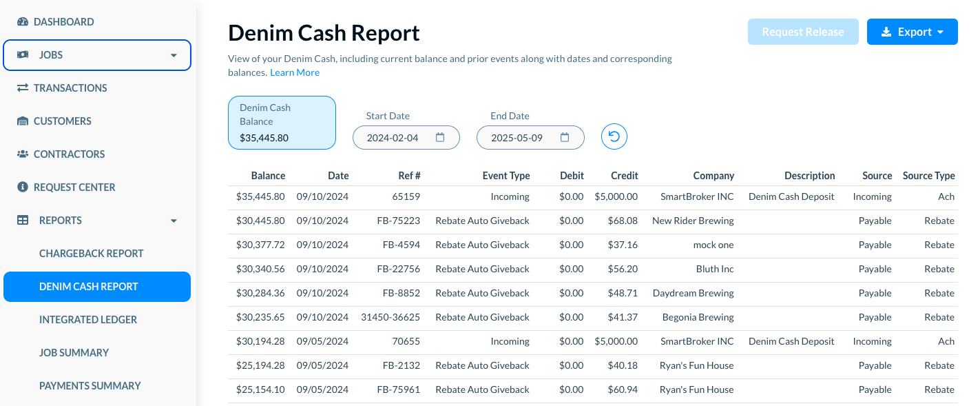Click the Transactions arrows icon
The image size is (980, 406).
(23, 88)
